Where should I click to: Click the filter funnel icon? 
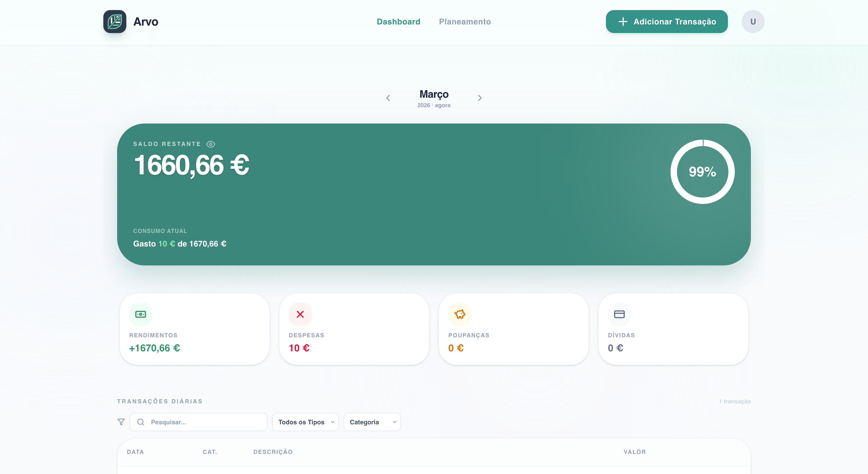121,422
